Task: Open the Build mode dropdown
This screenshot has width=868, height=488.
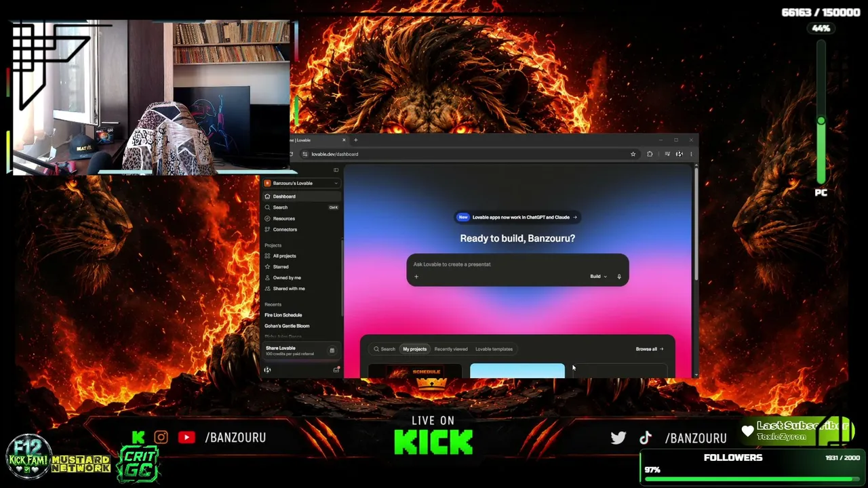Action: coord(598,277)
